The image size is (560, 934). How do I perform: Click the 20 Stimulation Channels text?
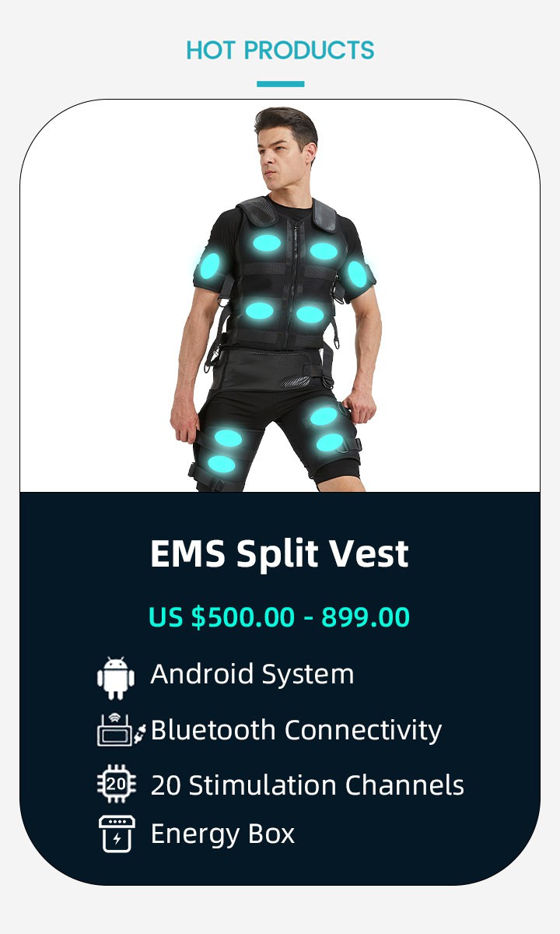(x=307, y=785)
